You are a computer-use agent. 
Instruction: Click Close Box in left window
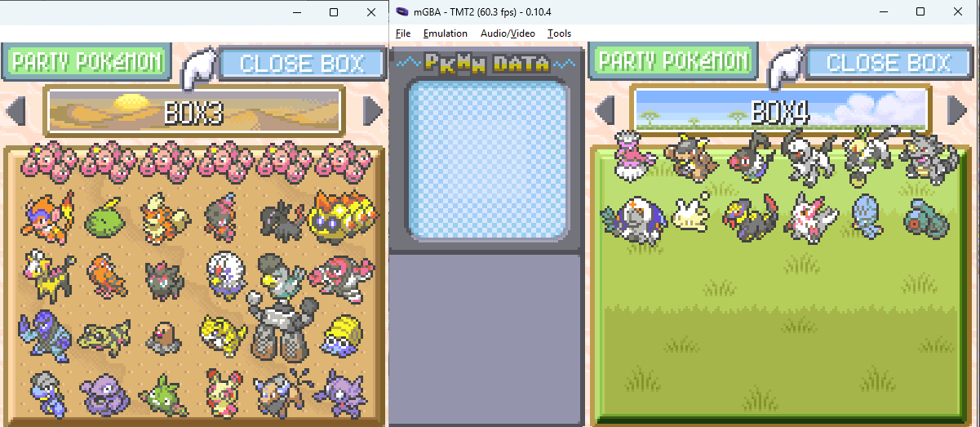tap(301, 64)
